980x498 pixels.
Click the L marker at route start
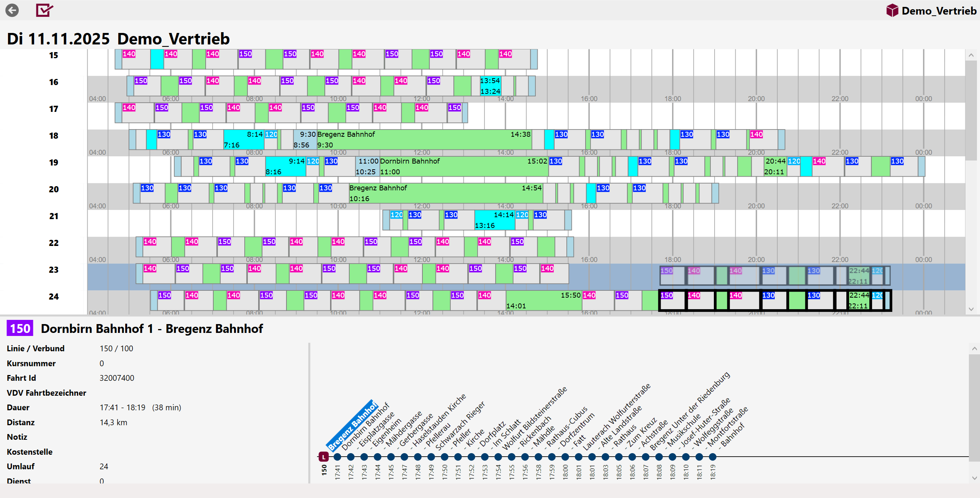click(x=324, y=457)
